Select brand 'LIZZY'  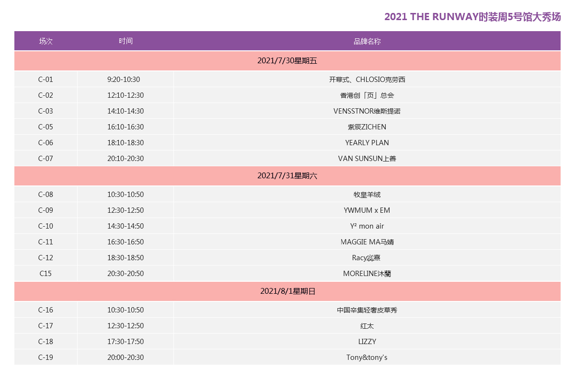click(367, 342)
